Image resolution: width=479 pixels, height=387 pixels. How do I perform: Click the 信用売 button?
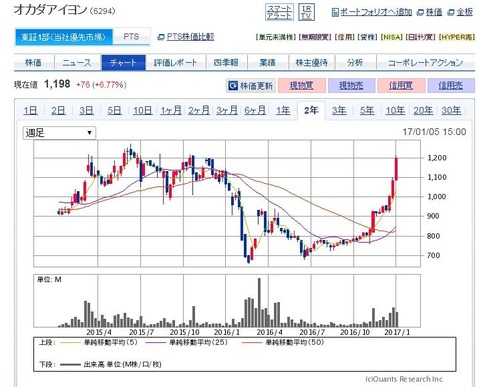tap(451, 86)
